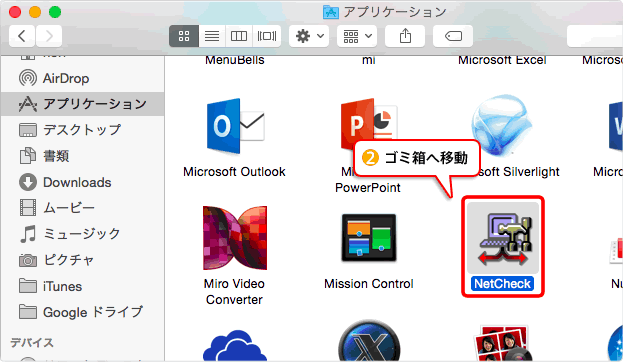Image resolution: width=623 pixels, height=362 pixels.
Task: Select the Microsoft Word icon at right edge
Action: 616,126
